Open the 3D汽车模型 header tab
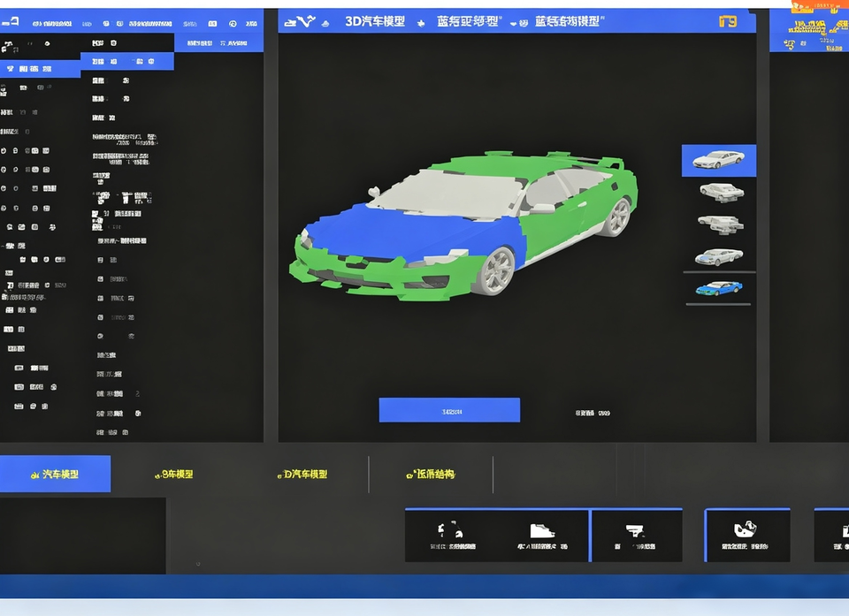 point(375,21)
